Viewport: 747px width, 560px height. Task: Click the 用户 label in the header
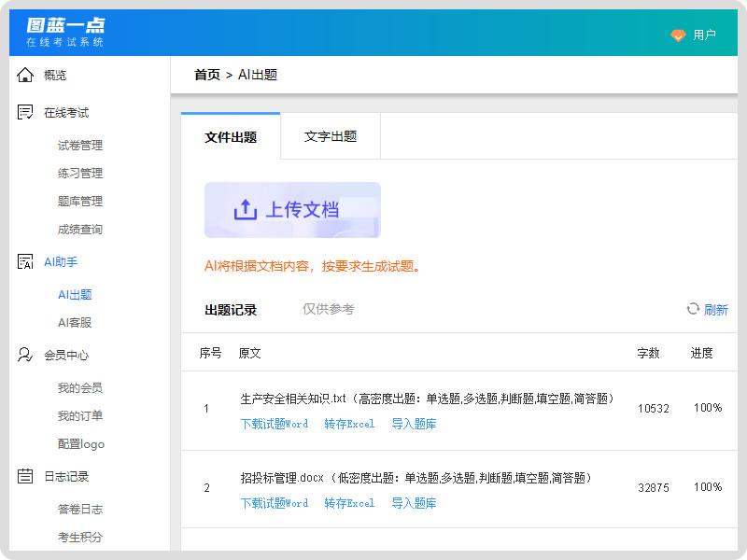coord(705,35)
